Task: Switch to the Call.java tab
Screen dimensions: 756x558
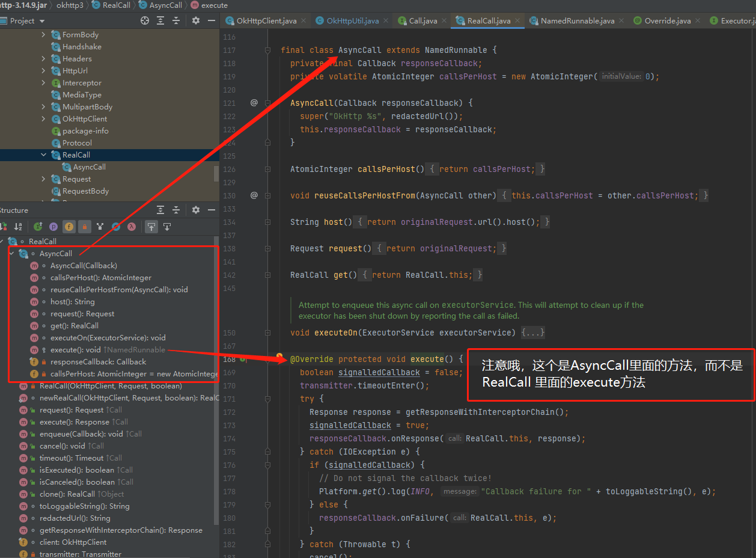Action: pyautogui.click(x=421, y=19)
